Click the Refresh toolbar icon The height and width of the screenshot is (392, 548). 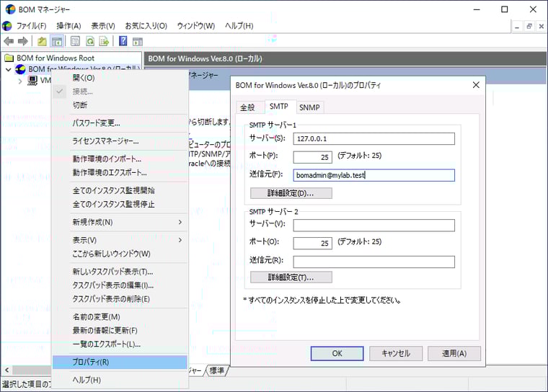click(90, 42)
